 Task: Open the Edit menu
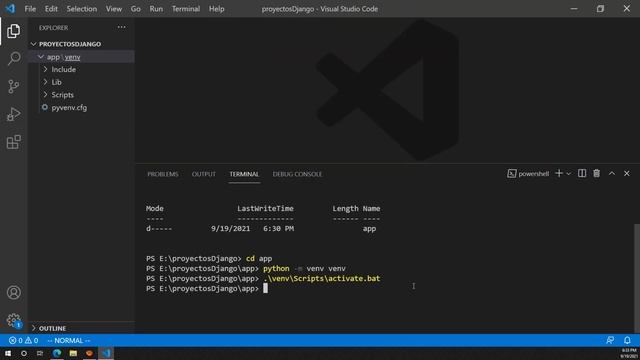[x=51, y=9]
